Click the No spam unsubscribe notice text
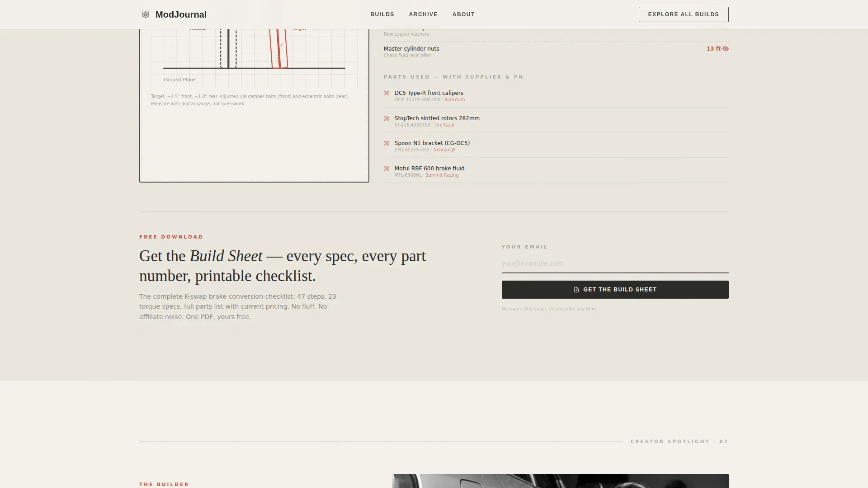 (549, 309)
